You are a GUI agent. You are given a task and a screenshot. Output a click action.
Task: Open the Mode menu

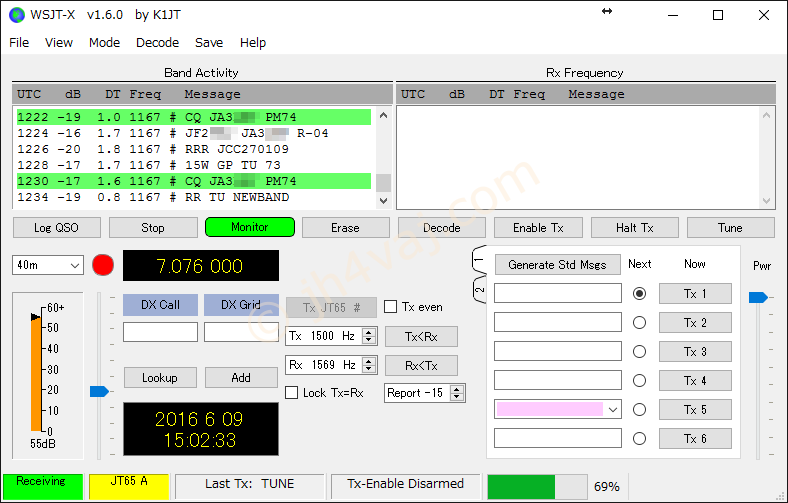pos(105,43)
